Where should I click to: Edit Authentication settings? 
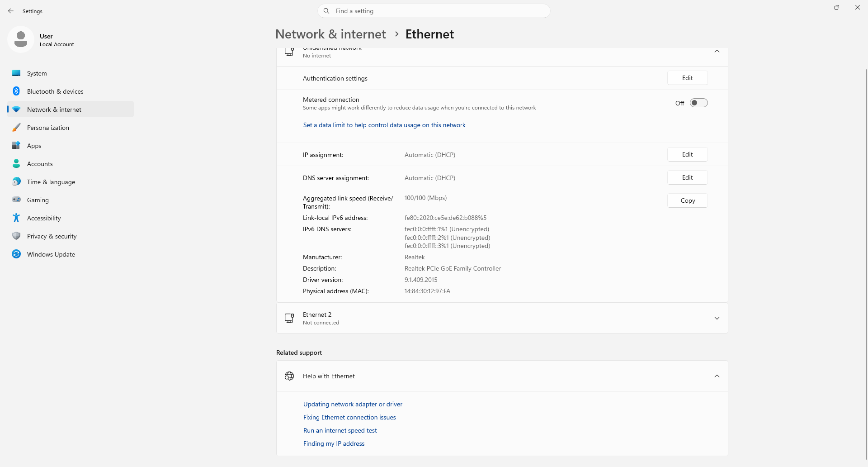(x=687, y=78)
